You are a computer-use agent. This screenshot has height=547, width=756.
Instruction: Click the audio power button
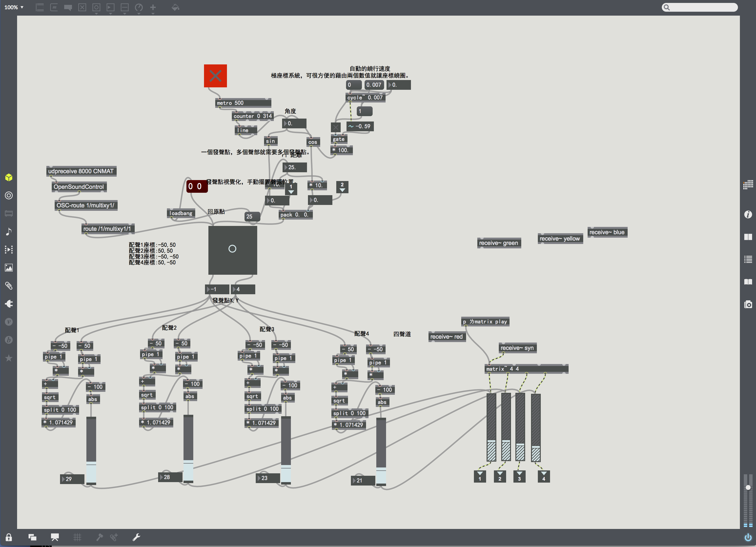tap(748, 537)
